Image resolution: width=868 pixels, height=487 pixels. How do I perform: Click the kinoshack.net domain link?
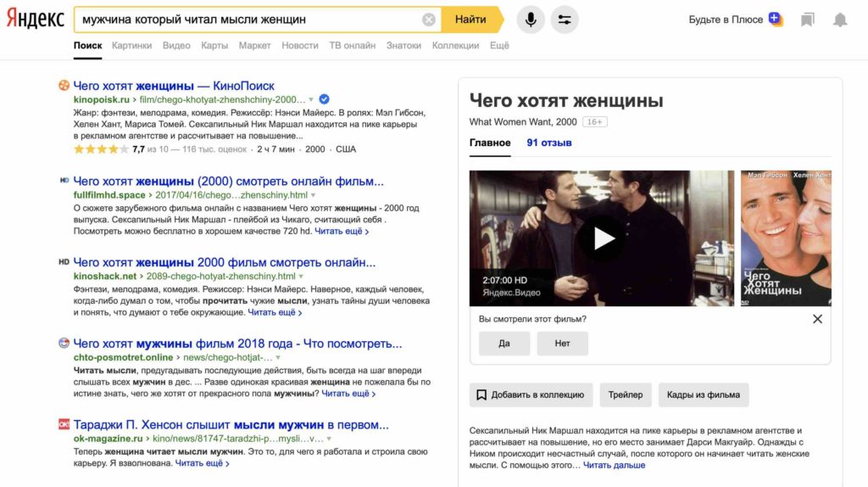(104, 276)
